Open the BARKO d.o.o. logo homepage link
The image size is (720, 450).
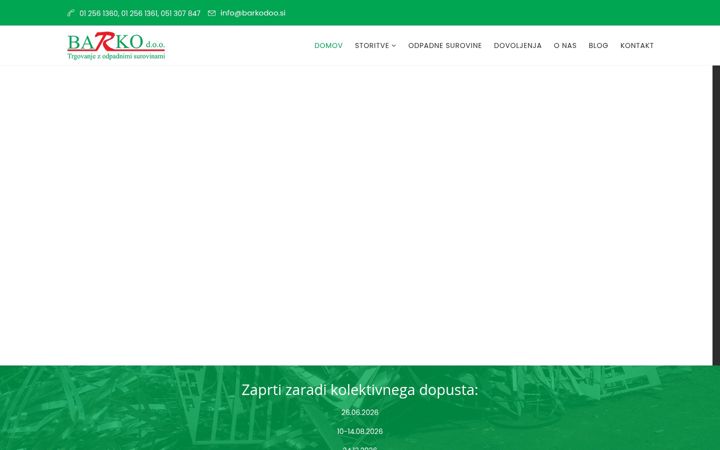(116, 45)
